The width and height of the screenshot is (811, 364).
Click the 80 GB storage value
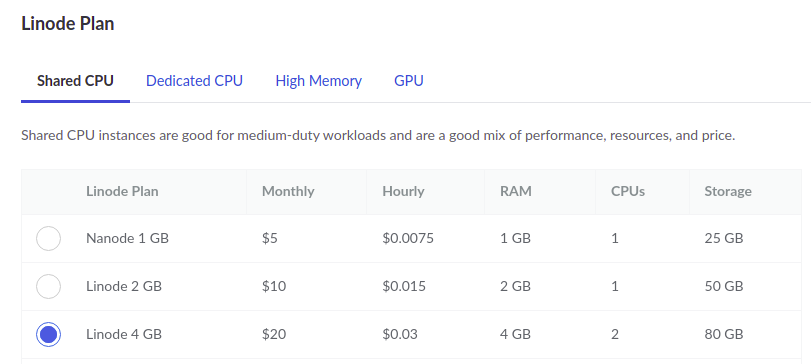tap(724, 335)
